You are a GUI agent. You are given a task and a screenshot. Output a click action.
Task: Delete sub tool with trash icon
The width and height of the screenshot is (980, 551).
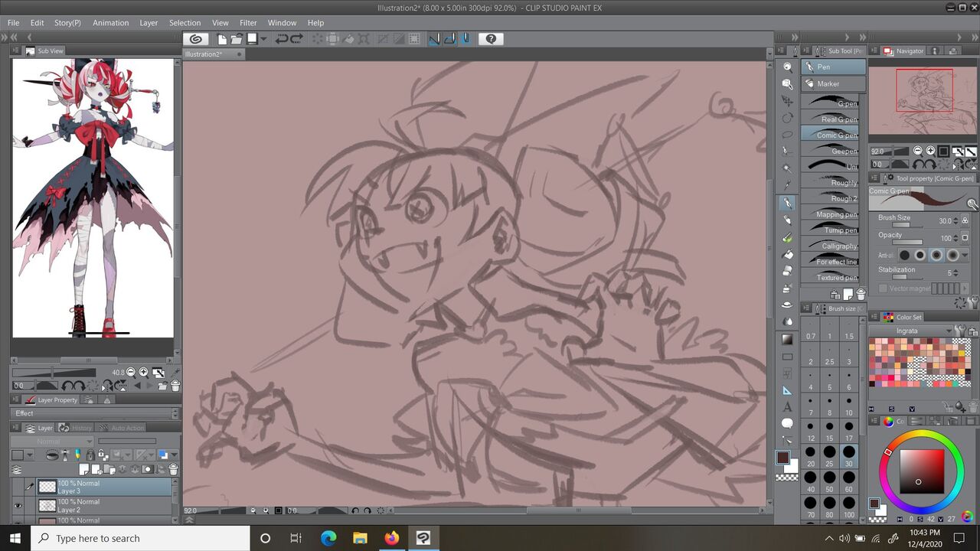click(861, 295)
